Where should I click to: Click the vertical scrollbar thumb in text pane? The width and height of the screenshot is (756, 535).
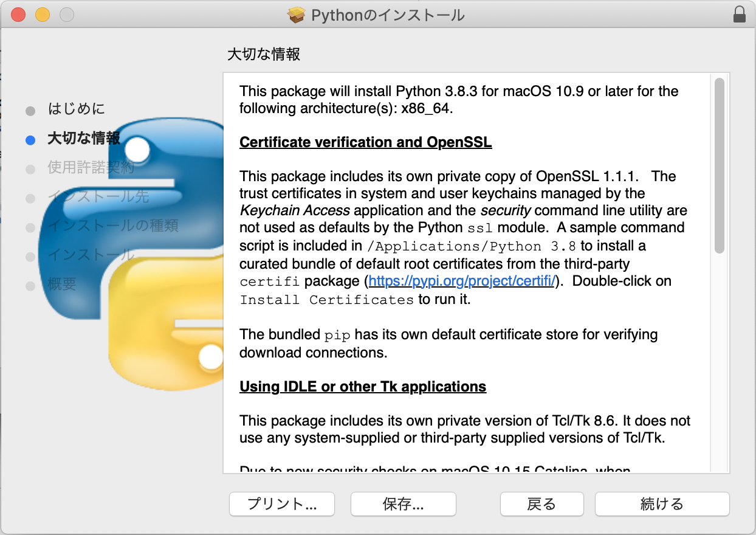[x=720, y=165]
